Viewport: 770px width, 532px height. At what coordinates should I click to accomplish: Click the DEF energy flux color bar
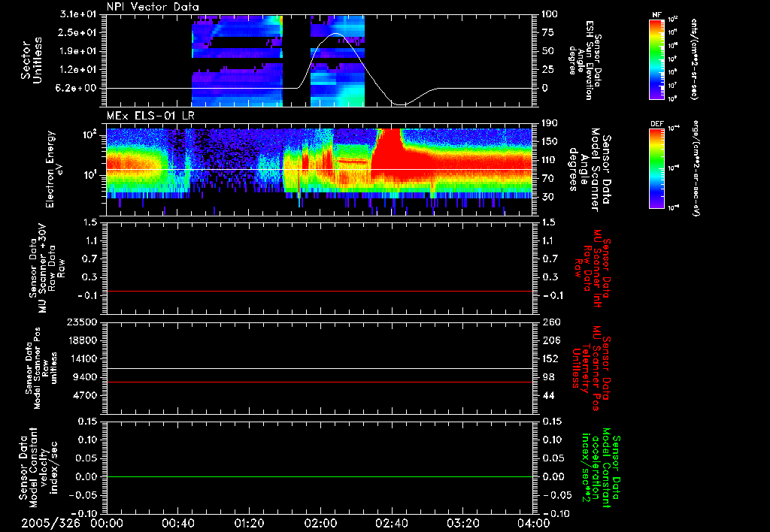coord(656,168)
